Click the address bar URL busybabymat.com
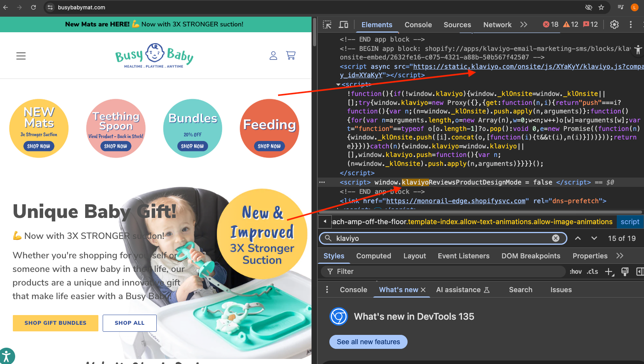The image size is (644, 364). coord(81,7)
